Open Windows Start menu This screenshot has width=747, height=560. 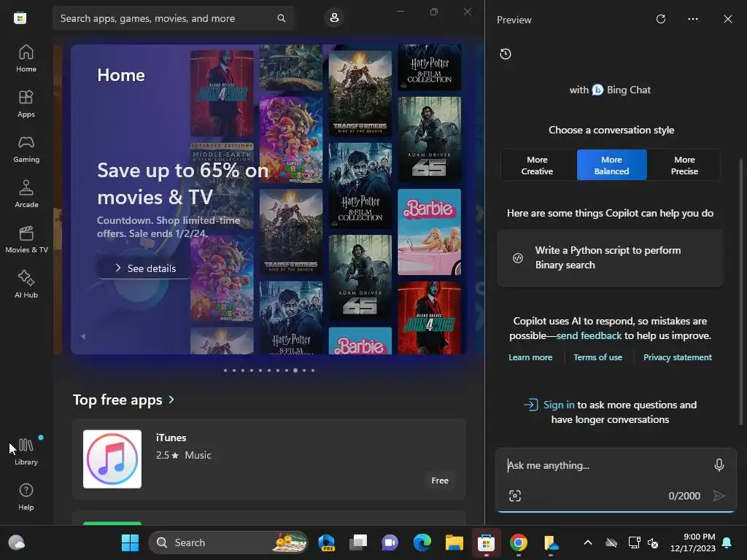coord(130,542)
